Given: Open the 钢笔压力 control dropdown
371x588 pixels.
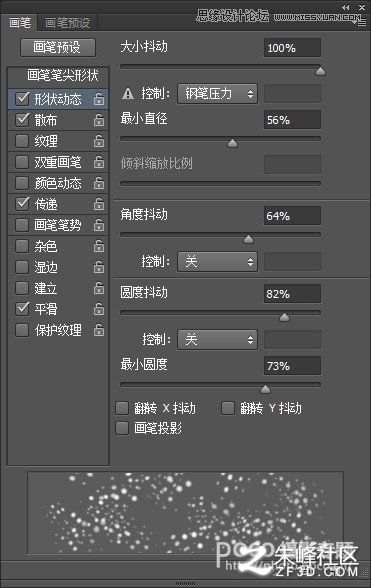Looking at the screenshot, I should click(218, 93).
